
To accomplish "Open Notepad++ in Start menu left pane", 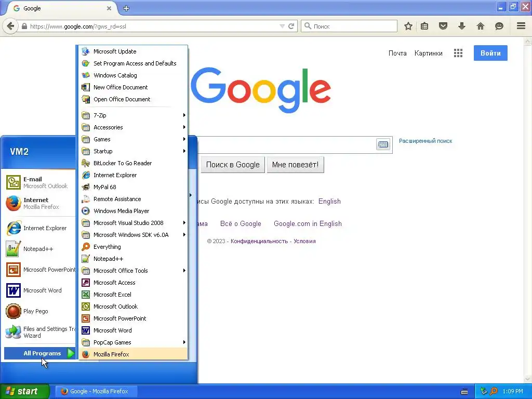I will coord(39,249).
